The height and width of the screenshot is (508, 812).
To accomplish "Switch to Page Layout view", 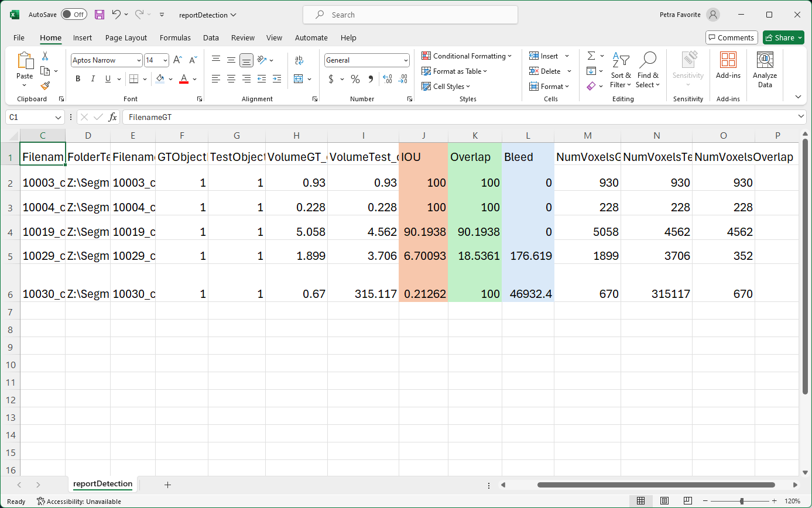I will coord(664,501).
